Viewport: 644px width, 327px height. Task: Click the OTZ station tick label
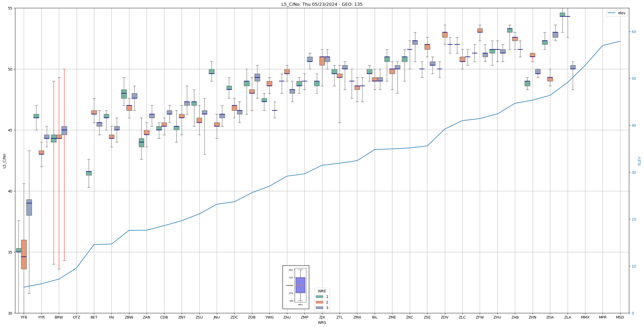coord(76,317)
